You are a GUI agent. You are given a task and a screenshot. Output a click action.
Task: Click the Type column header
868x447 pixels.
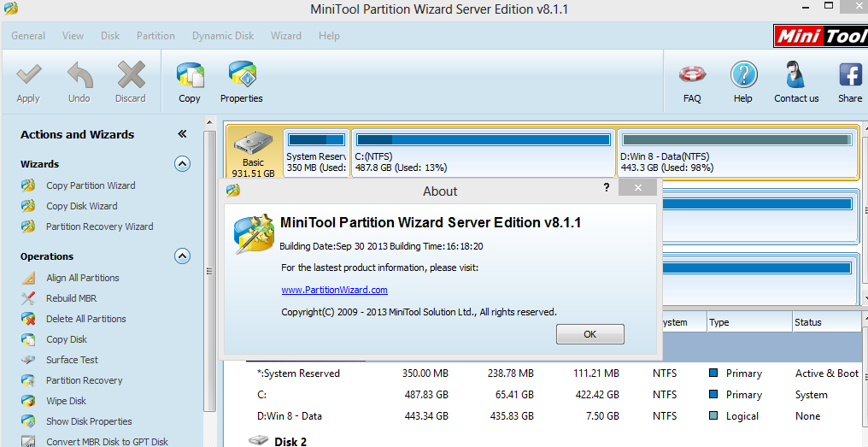click(749, 322)
